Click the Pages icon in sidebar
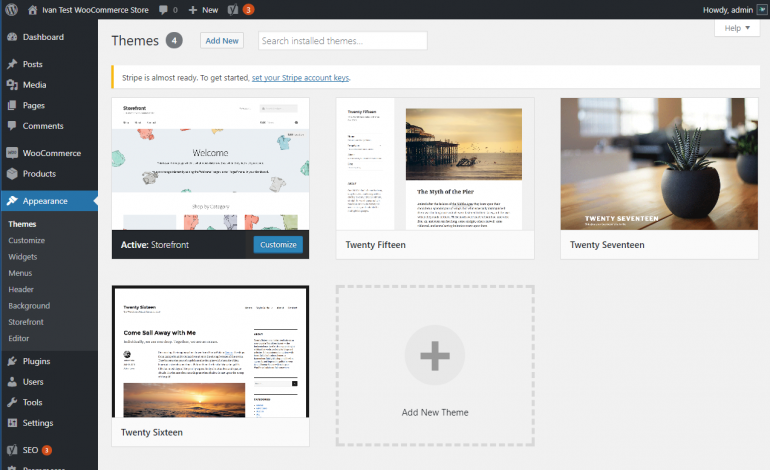 (12, 105)
